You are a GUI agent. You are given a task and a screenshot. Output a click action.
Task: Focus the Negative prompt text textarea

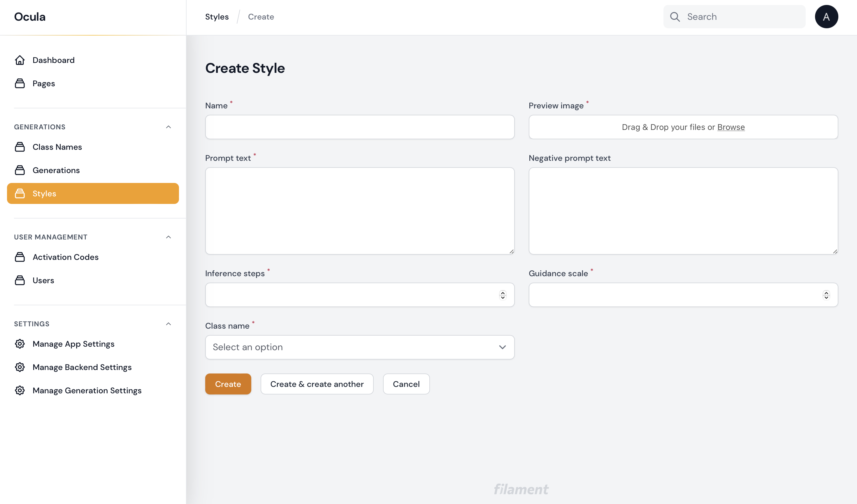(683, 211)
